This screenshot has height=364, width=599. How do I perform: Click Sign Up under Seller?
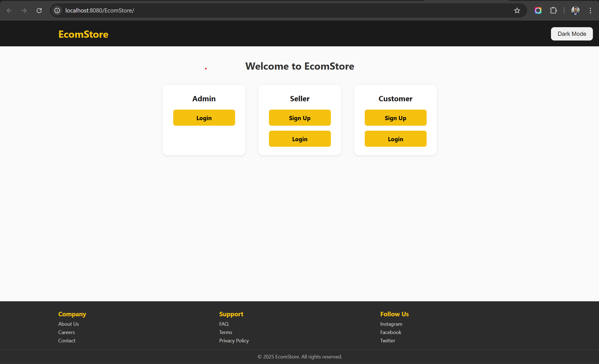coord(299,118)
